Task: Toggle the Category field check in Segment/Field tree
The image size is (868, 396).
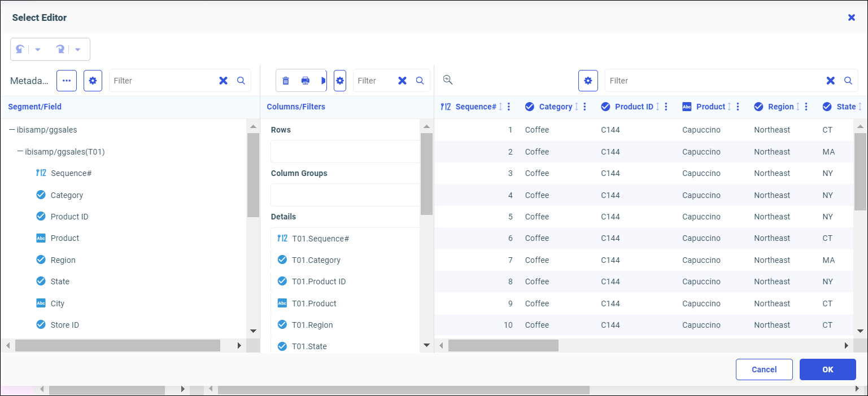Action: pyautogui.click(x=41, y=195)
